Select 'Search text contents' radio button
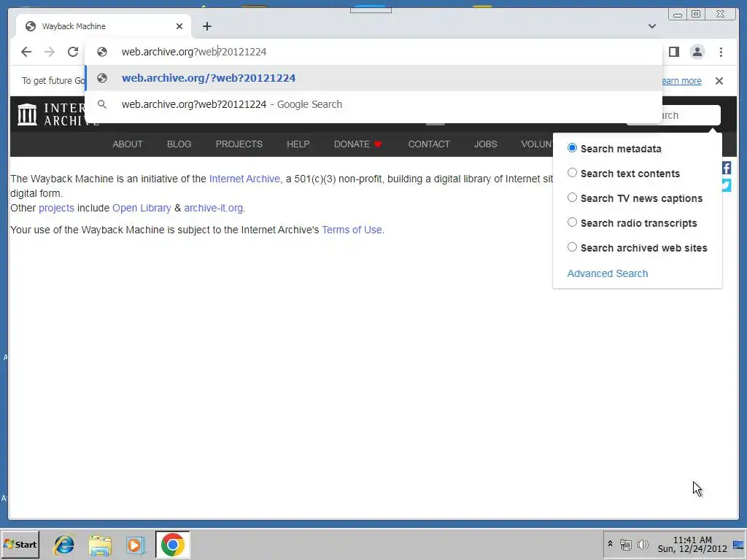Image resolution: width=747 pixels, height=560 pixels. click(x=572, y=173)
